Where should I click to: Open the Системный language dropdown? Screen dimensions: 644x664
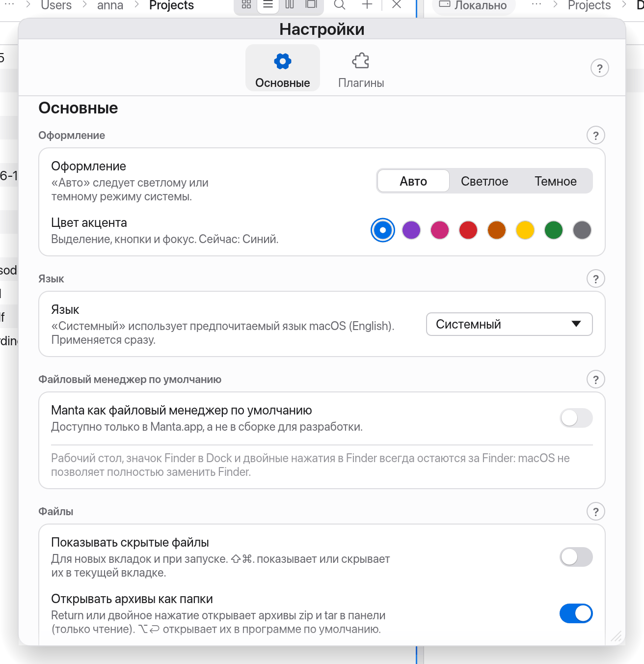(x=510, y=325)
